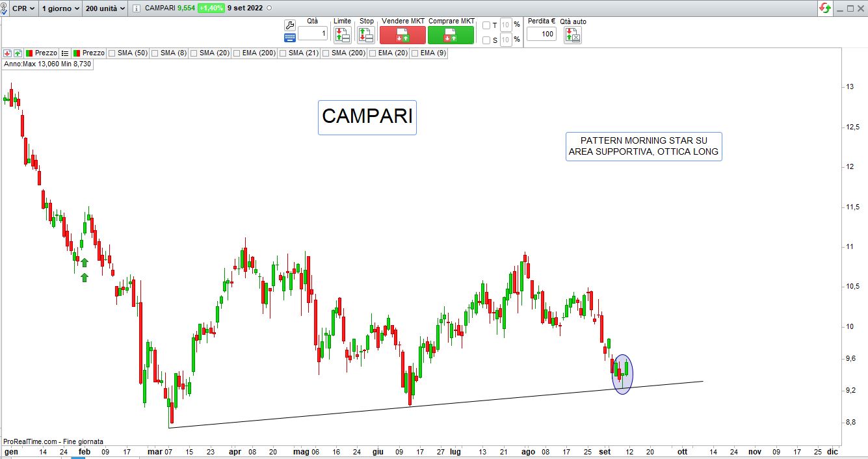Click the Stop order icon
The width and height of the screenshot is (868, 459).
pyautogui.click(x=366, y=35)
